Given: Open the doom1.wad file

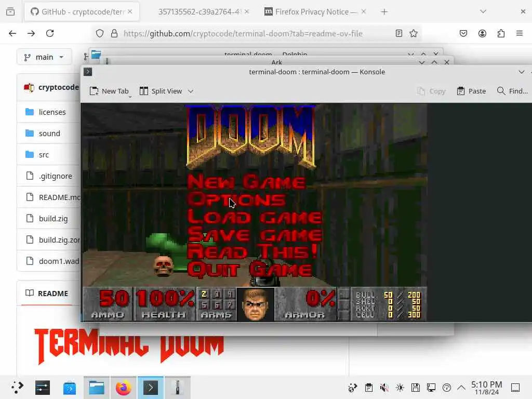Looking at the screenshot, I should click(x=59, y=261).
